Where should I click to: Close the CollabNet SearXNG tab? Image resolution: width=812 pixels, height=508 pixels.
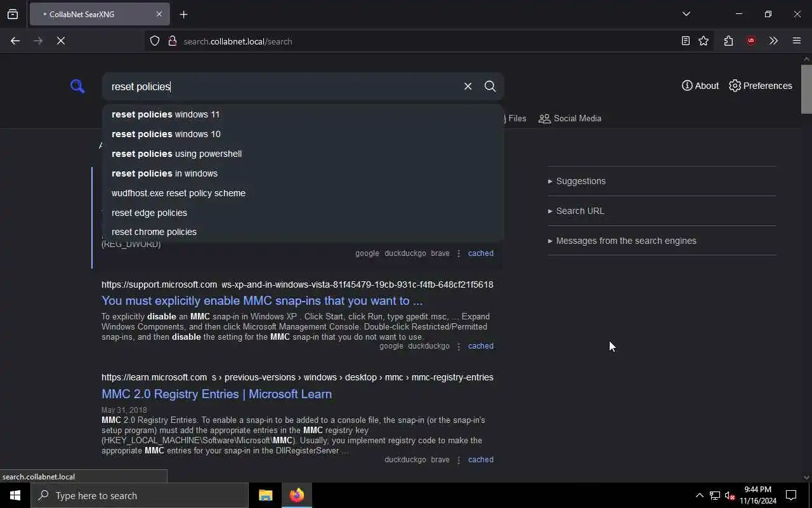(159, 14)
